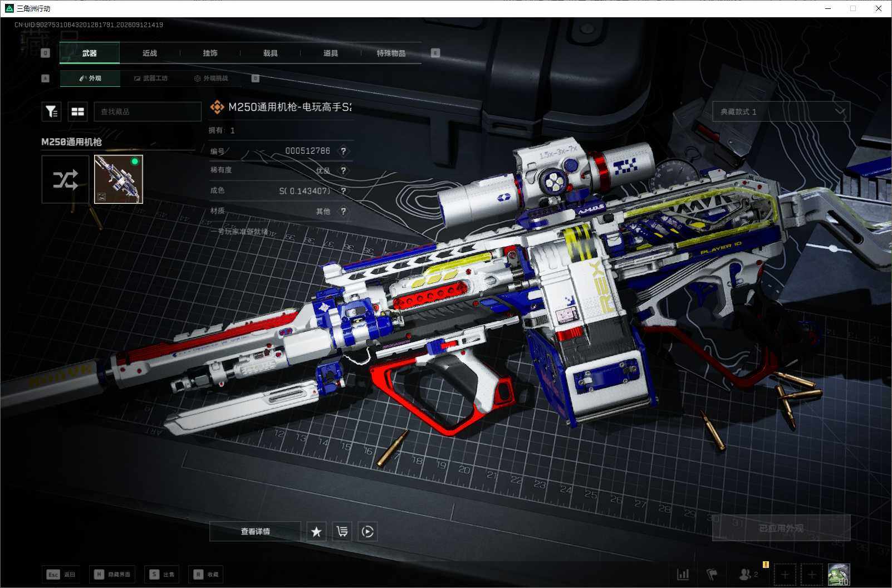Screen dimensions: 892x588
Task: Click the rarity value 优品
Action: (323, 170)
